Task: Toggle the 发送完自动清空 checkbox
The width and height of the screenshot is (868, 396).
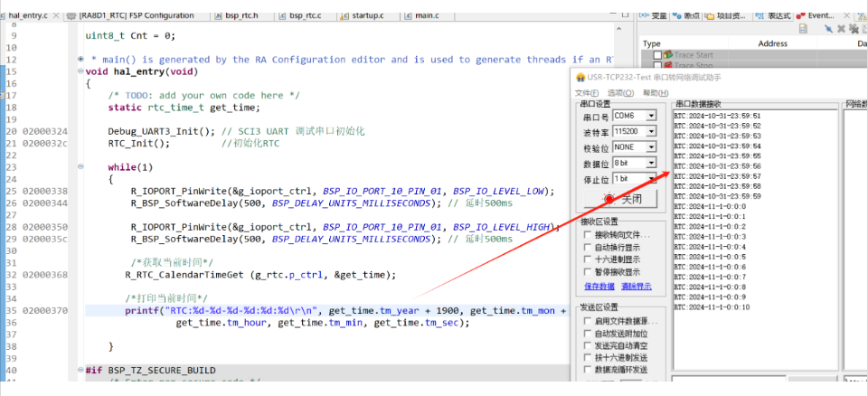Action: pos(588,345)
